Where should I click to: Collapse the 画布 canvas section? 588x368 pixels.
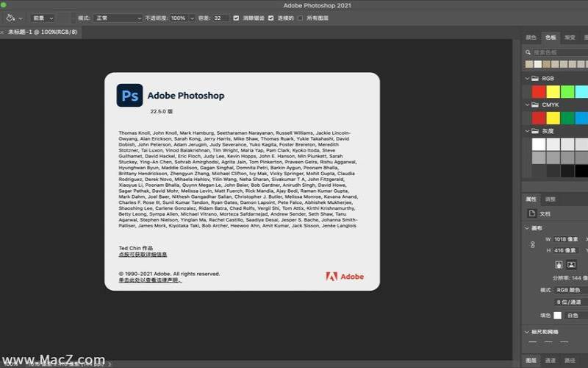[526, 228]
